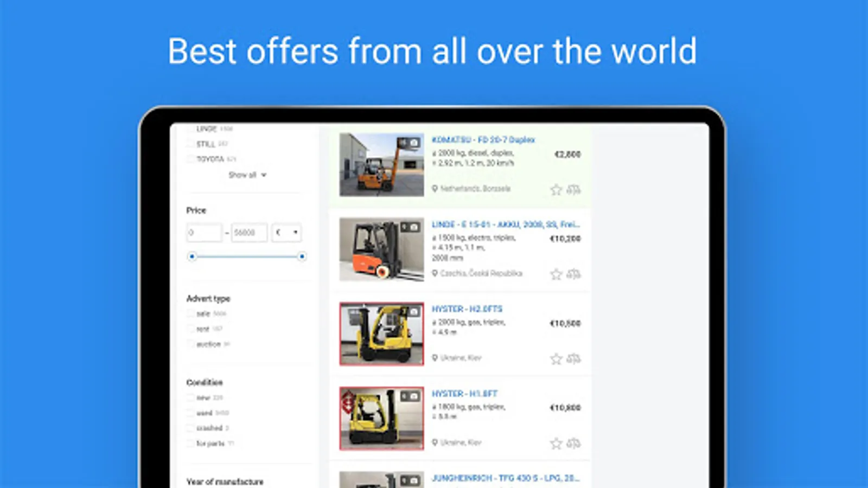Click the 'Netherlands, Borssele' location text
Viewport: 868px width, 488px height.
click(475, 189)
